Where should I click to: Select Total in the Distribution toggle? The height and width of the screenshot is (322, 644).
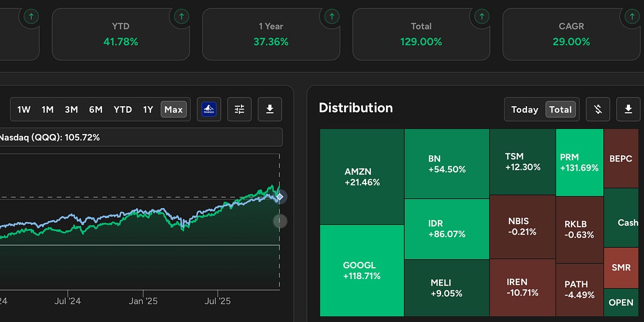[560, 109]
